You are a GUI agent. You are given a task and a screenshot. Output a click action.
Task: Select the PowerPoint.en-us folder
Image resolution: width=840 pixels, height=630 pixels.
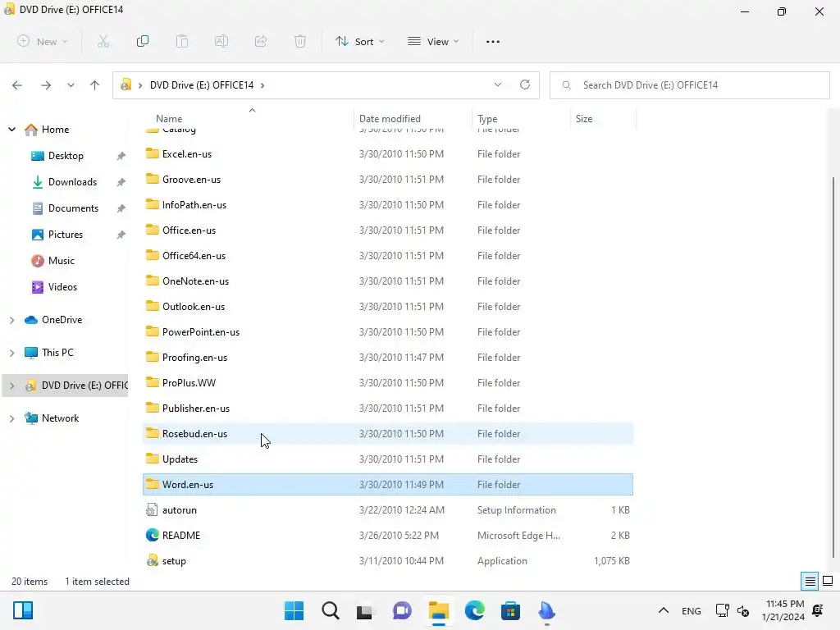[x=388, y=332]
